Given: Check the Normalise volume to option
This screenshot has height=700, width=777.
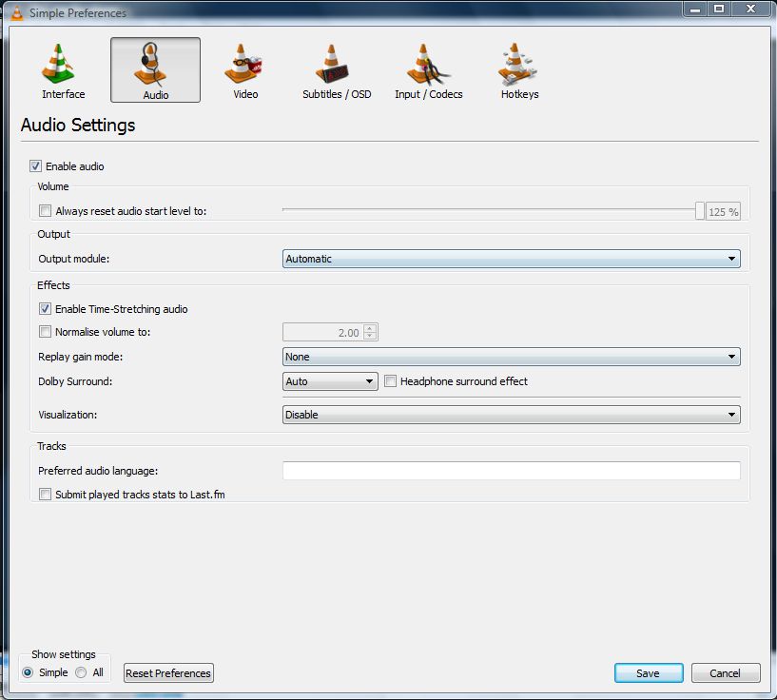Looking at the screenshot, I should click(45, 332).
